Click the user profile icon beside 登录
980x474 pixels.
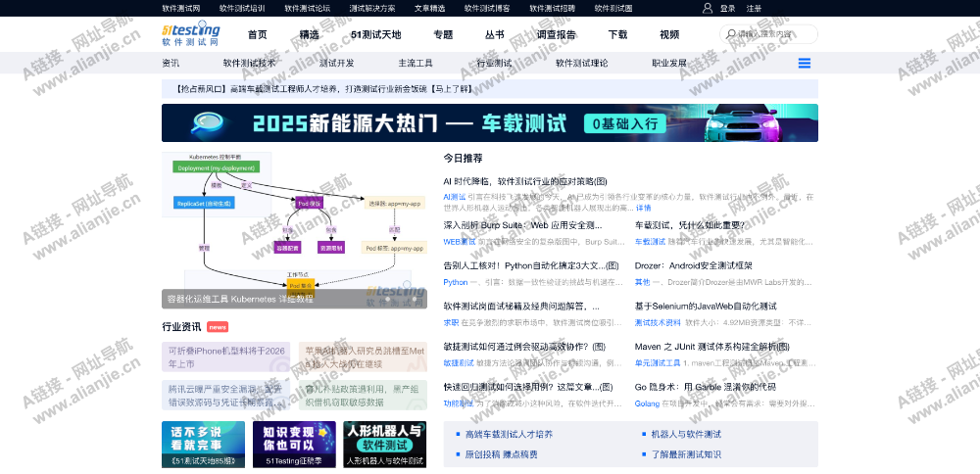pyautogui.click(x=708, y=8)
